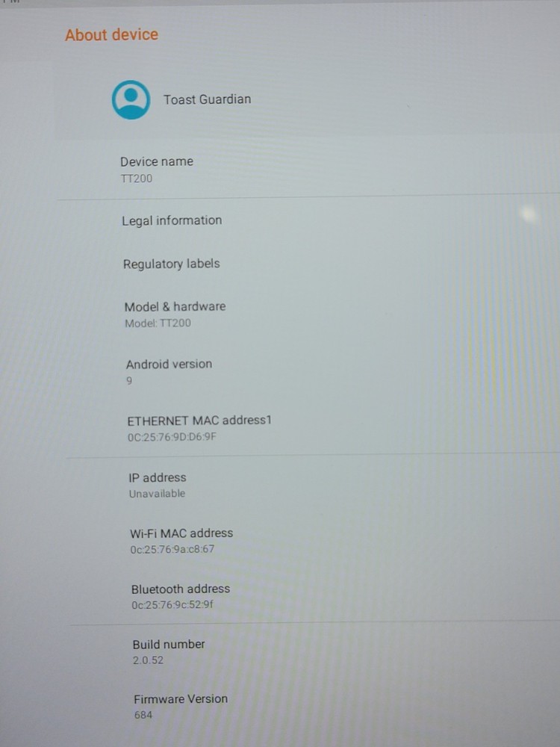The width and height of the screenshot is (560, 747).
Task: Open the Android version entry
Action: (x=169, y=365)
